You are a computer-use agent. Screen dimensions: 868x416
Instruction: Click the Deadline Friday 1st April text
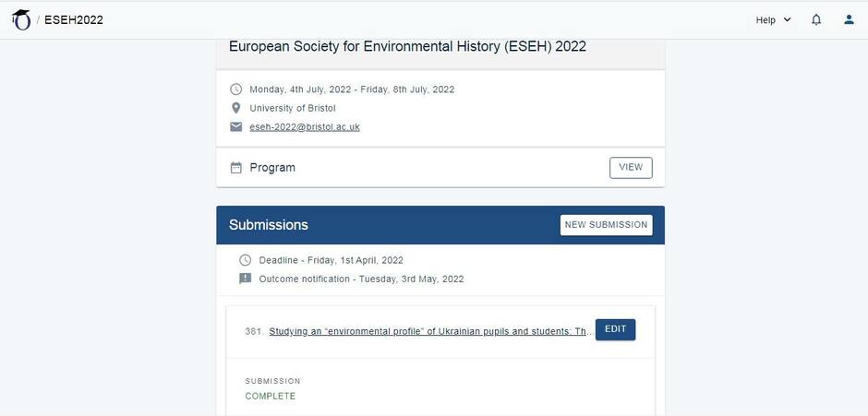[331, 260]
